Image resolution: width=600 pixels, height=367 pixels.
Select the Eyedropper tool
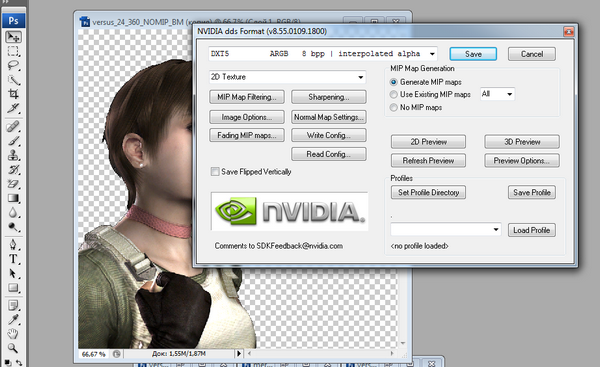[13, 320]
